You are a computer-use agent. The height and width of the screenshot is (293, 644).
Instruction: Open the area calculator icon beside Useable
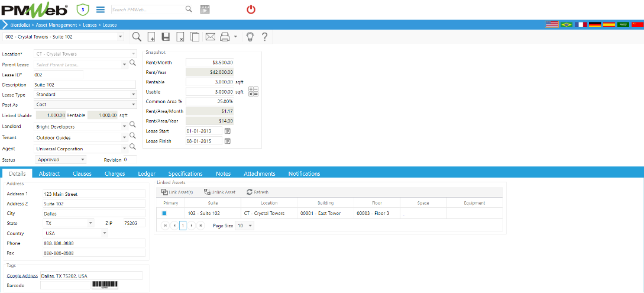coord(254,92)
